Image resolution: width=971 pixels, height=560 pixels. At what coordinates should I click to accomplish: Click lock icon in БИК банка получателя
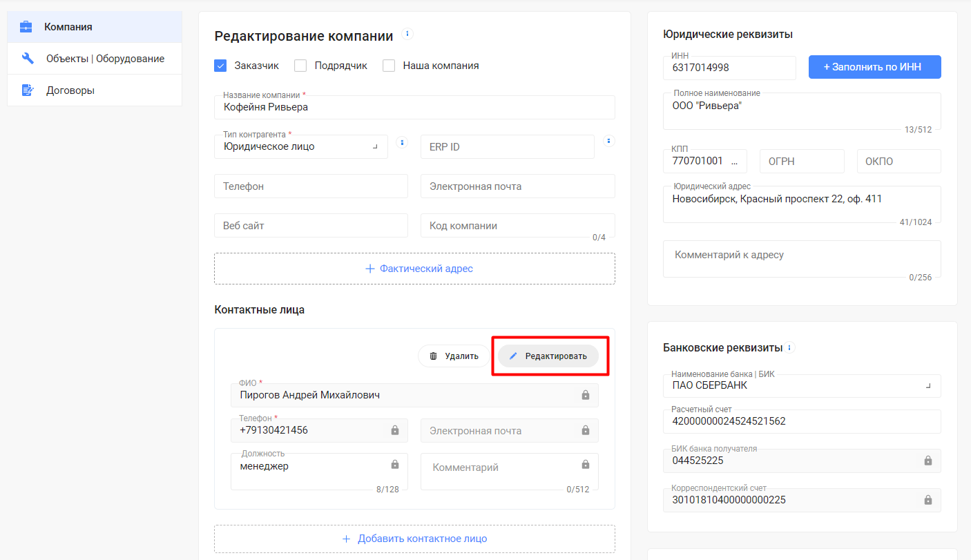click(x=928, y=461)
